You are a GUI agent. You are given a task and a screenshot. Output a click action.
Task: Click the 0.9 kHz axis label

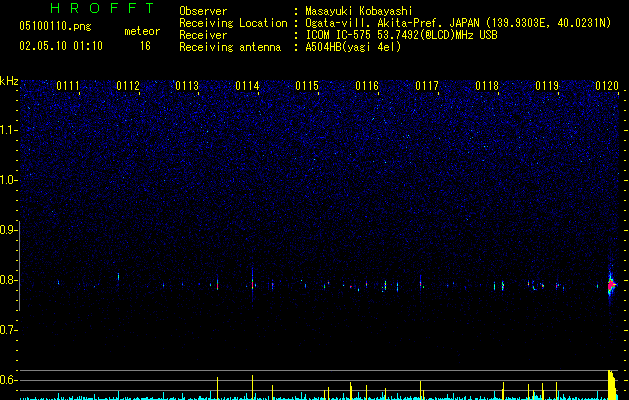coord(9,230)
